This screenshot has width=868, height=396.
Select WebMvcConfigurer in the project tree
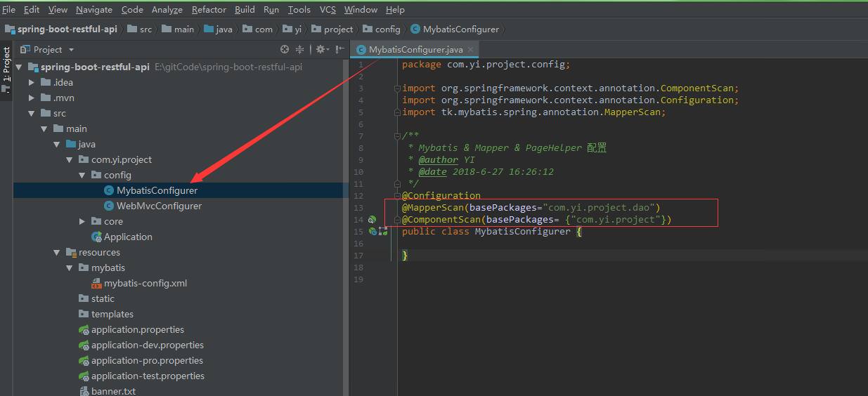[160, 206]
